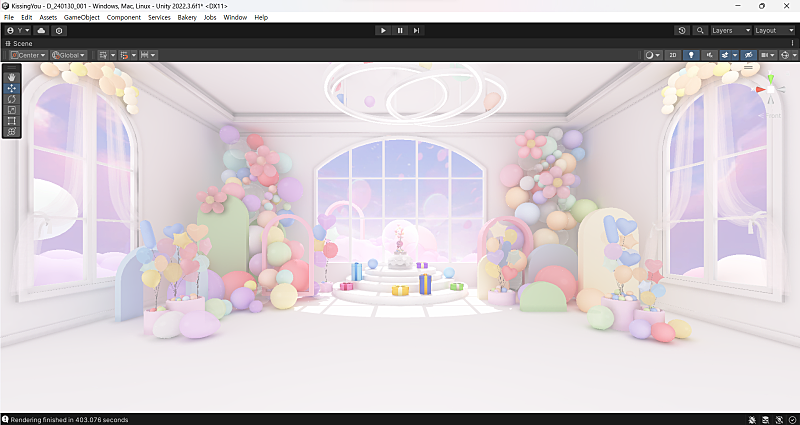Open the GameObject menu
This screenshot has width=800, height=425.
pos(81,18)
